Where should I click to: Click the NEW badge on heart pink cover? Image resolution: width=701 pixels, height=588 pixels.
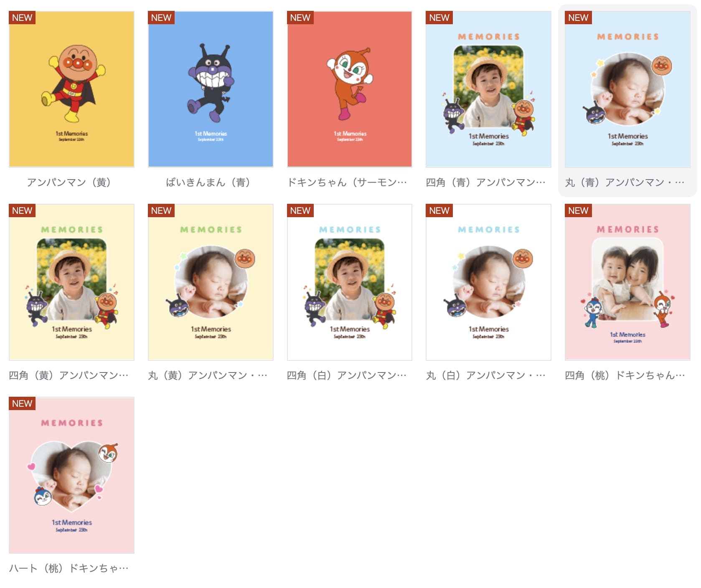point(22,403)
